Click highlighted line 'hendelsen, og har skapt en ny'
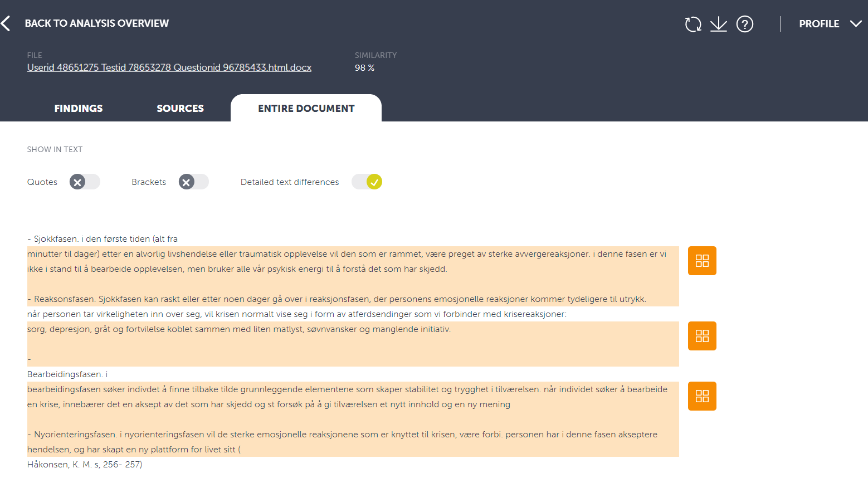 [134, 450]
